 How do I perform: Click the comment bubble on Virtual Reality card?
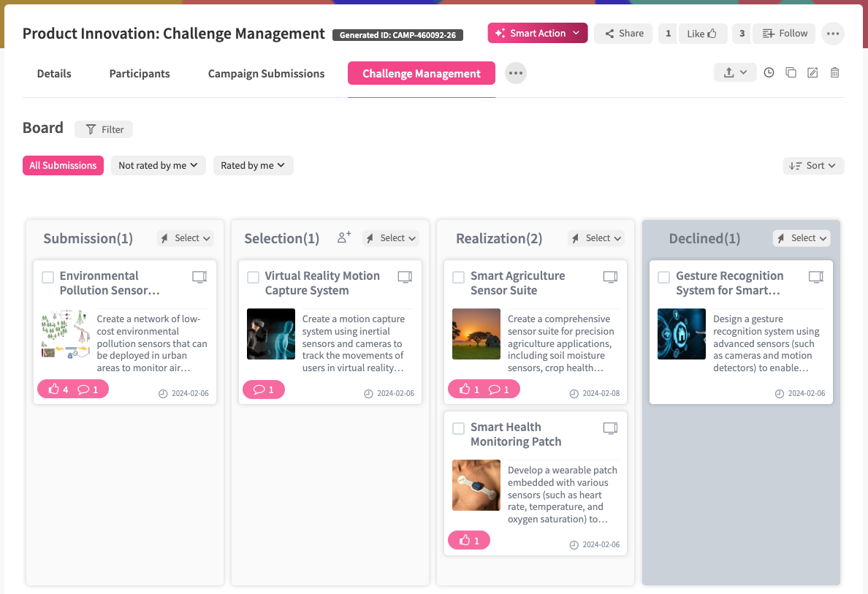click(x=264, y=390)
